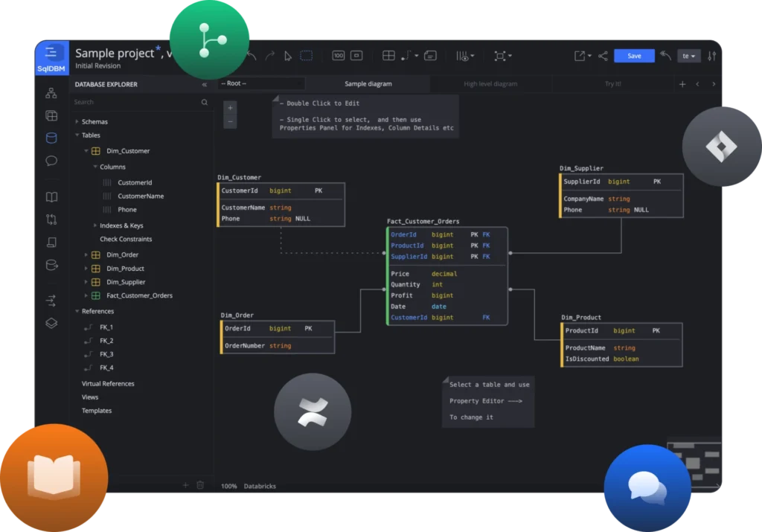
Task: Select Virtual References in the explorer
Action: click(x=108, y=384)
